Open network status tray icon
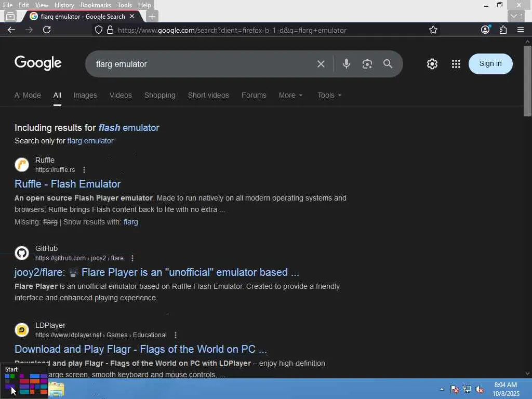Screen dimensions: 532x399 [x=467, y=389]
